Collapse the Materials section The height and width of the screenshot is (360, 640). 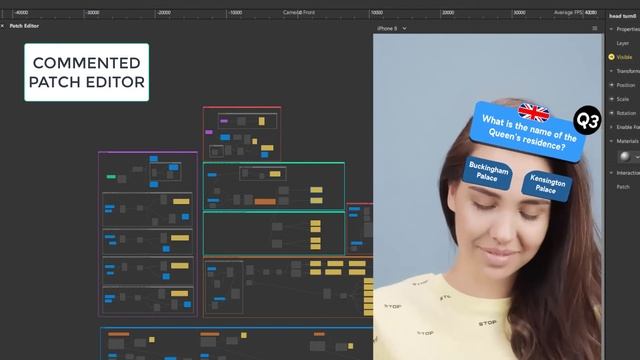pyautogui.click(x=611, y=141)
